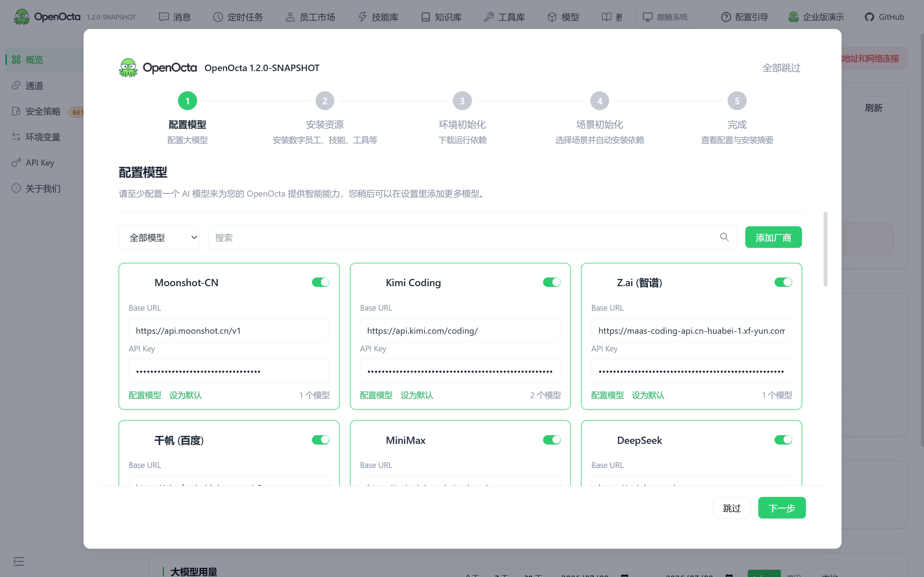
Task: Click the 跳过 skip button
Action: [x=732, y=508]
